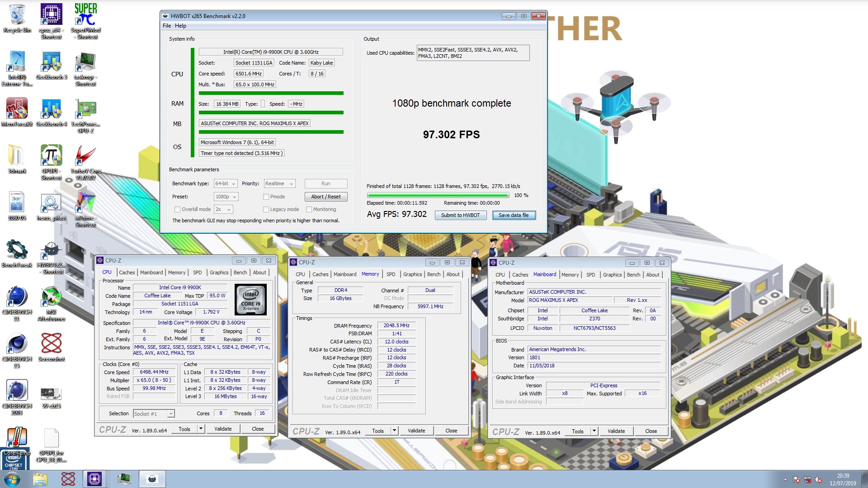
Task: Open the Recycle Bin desktop icon
Action: (x=17, y=18)
